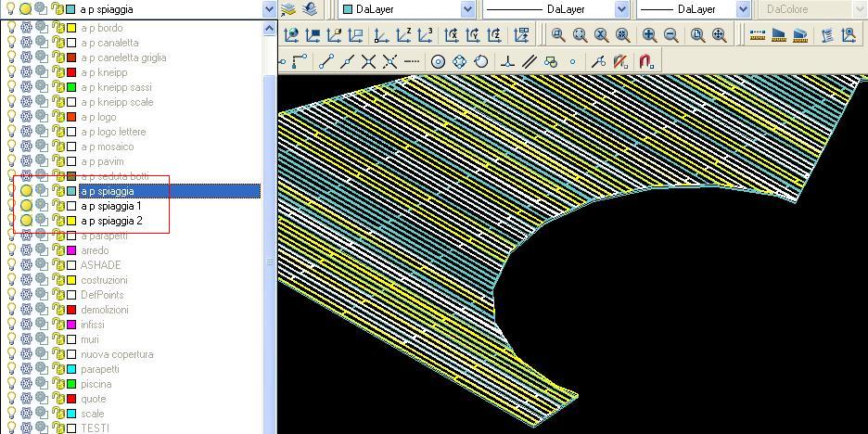Select the 'a p spiaggia 1' layer
This screenshot has height=434, width=868.
coord(111,206)
